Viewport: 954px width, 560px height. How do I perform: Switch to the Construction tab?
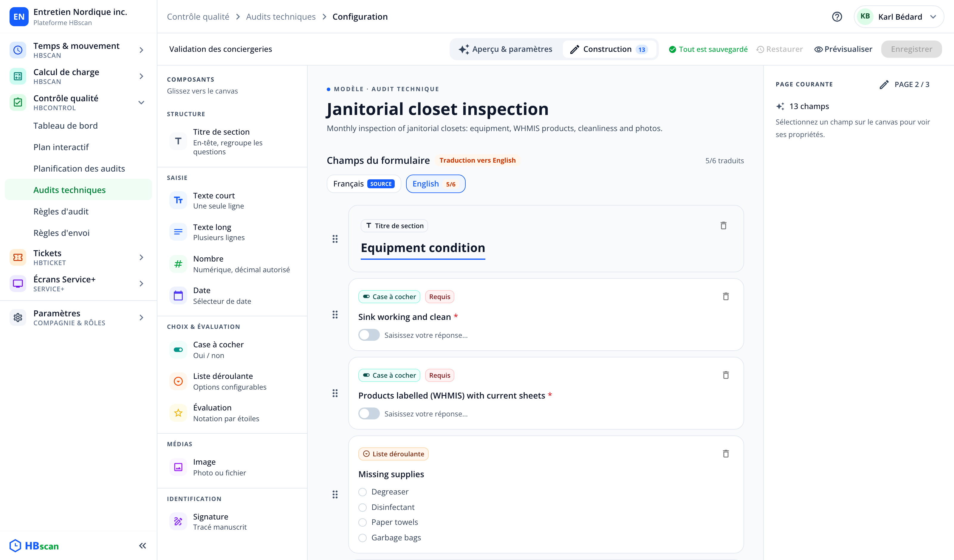(609, 49)
